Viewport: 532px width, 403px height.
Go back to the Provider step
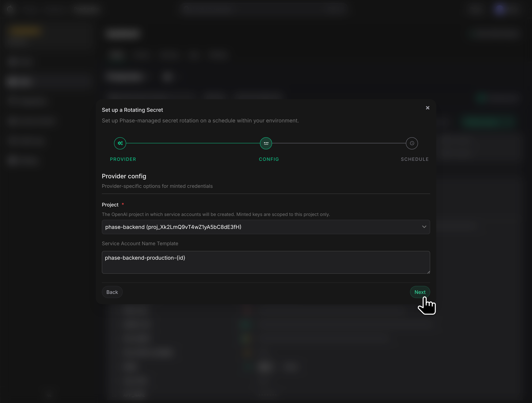click(112, 292)
